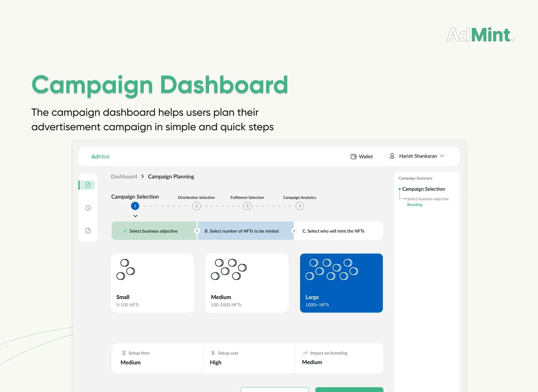
Task: Click the Setup time hourglass icon
Action: tap(124, 353)
